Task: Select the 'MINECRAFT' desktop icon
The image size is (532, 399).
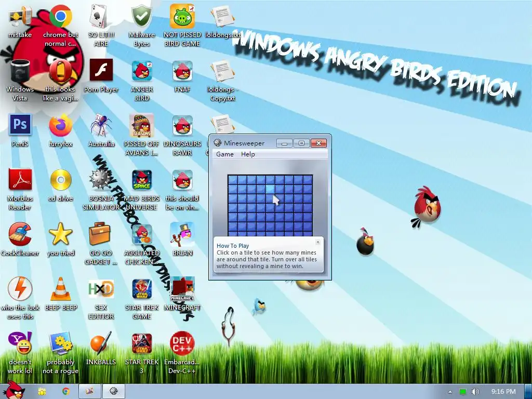Action: point(182,289)
